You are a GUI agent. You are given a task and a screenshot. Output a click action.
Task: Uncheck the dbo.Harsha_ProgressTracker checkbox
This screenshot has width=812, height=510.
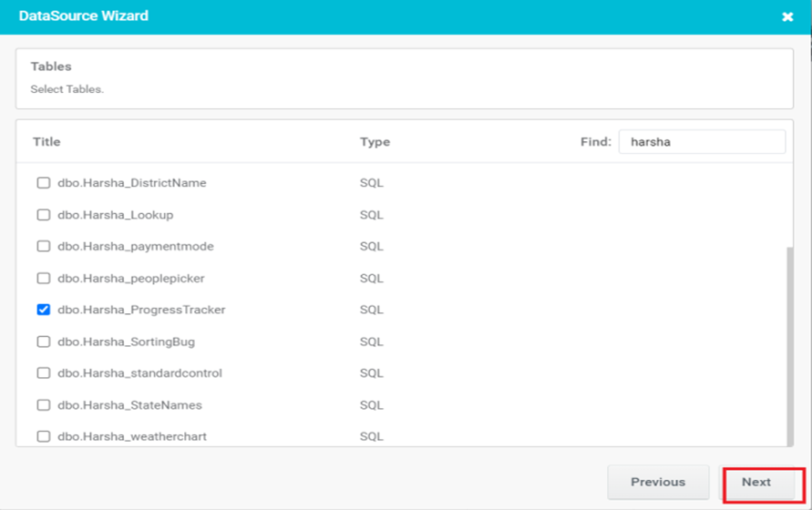43,310
